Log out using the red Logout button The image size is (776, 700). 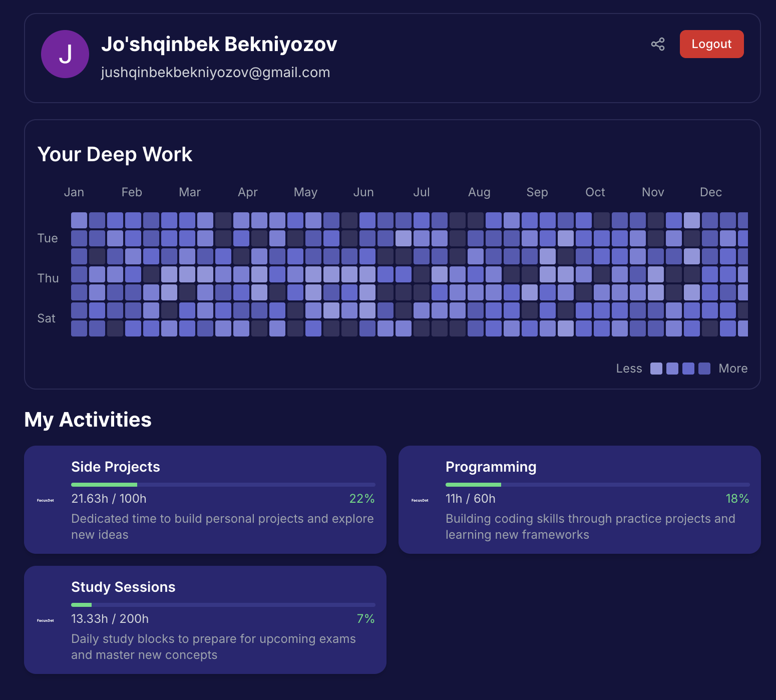pyautogui.click(x=711, y=44)
